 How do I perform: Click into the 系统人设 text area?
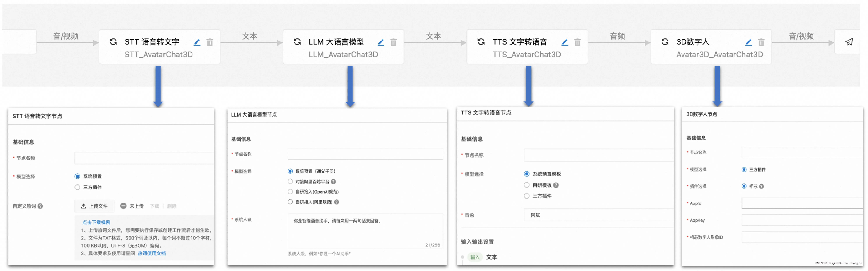[365, 231]
